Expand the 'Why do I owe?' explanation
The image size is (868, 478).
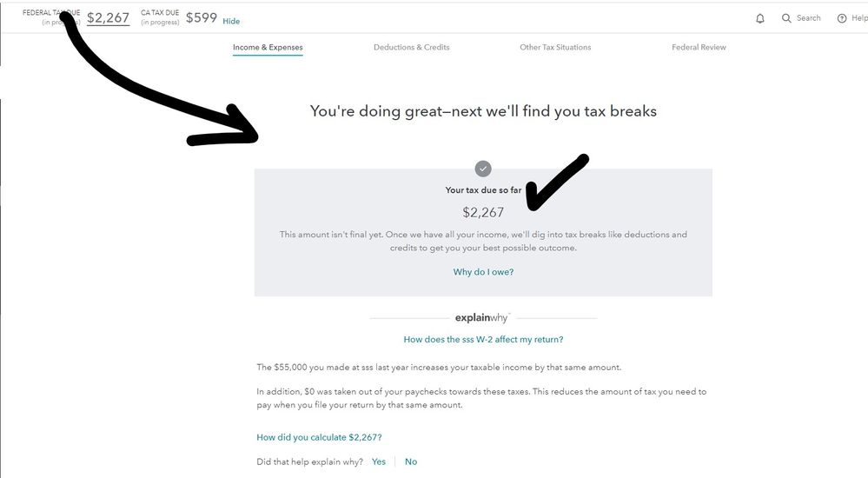483,272
